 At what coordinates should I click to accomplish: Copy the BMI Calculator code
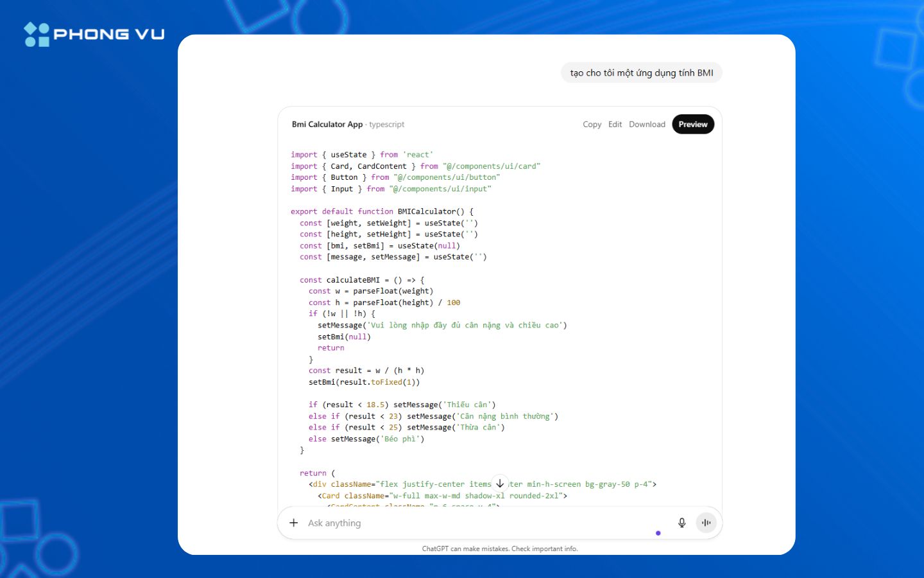click(x=592, y=125)
